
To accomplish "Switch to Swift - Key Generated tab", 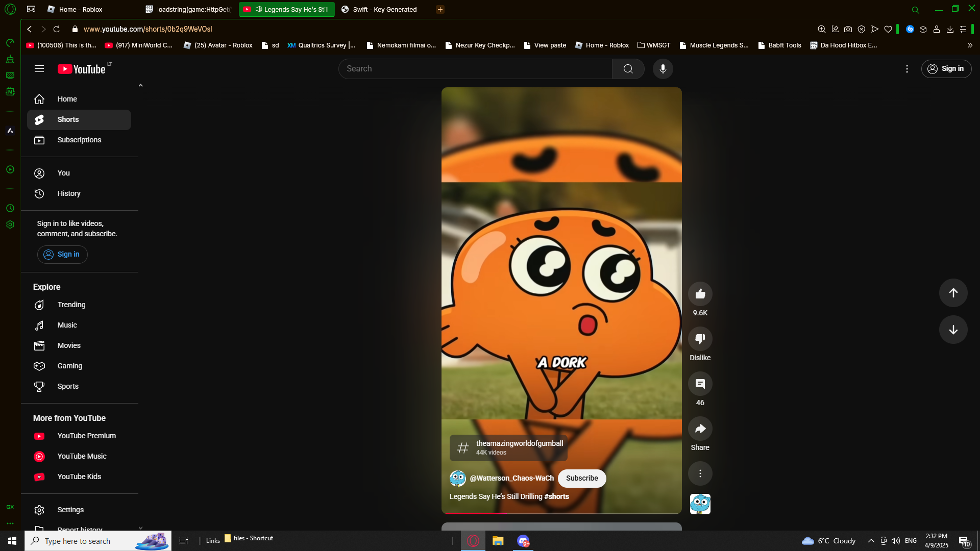I will pyautogui.click(x=385, y=9).
